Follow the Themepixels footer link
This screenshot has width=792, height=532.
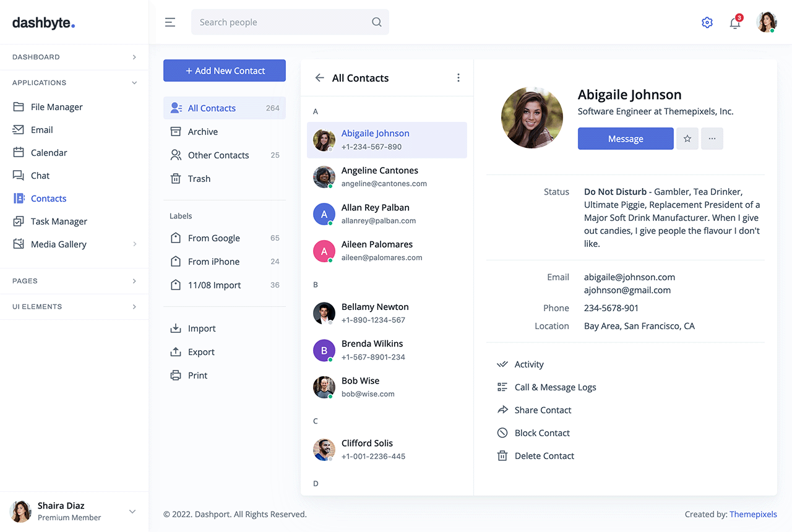pos(753,514)
